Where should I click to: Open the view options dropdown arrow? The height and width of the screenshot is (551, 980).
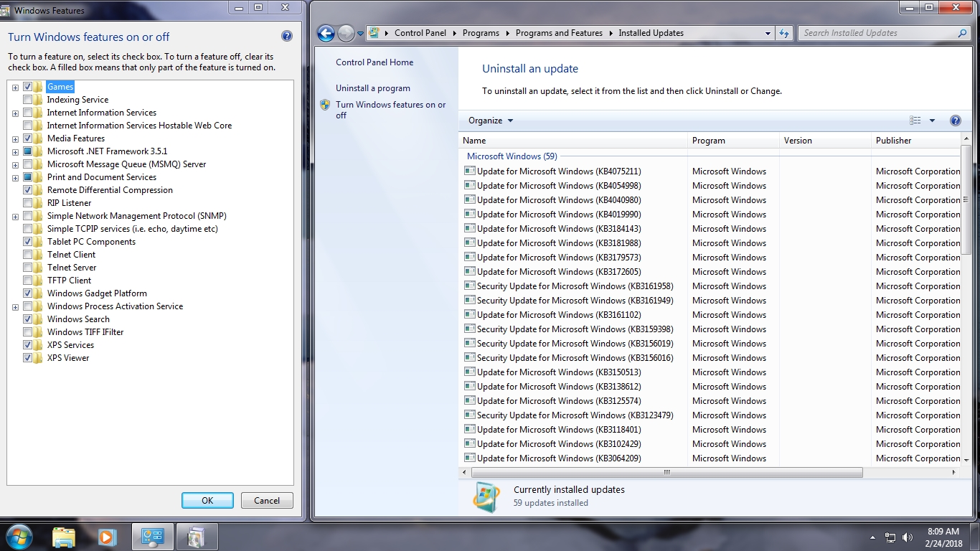[932, 121]
